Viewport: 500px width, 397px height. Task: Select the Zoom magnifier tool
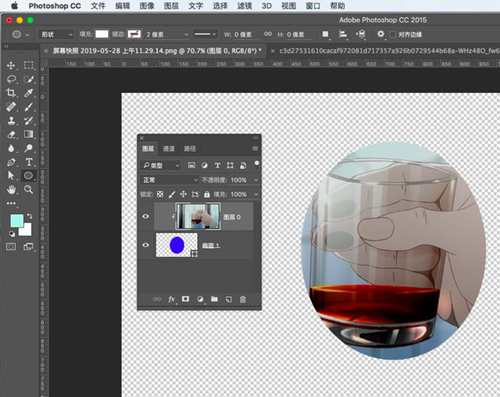pos(29,189)
